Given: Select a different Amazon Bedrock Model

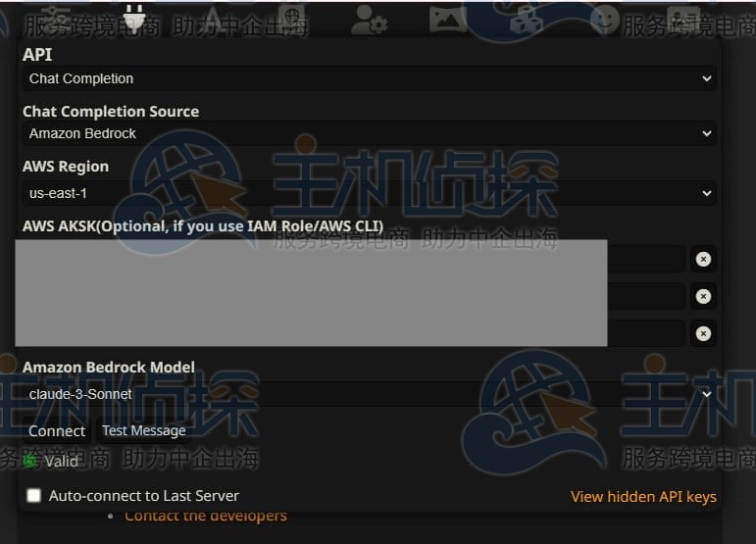Looking at the screenshot, I should pos(370,394).
